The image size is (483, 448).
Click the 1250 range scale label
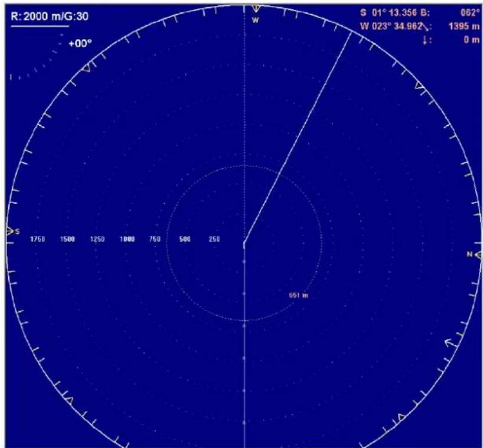(97, 239)
